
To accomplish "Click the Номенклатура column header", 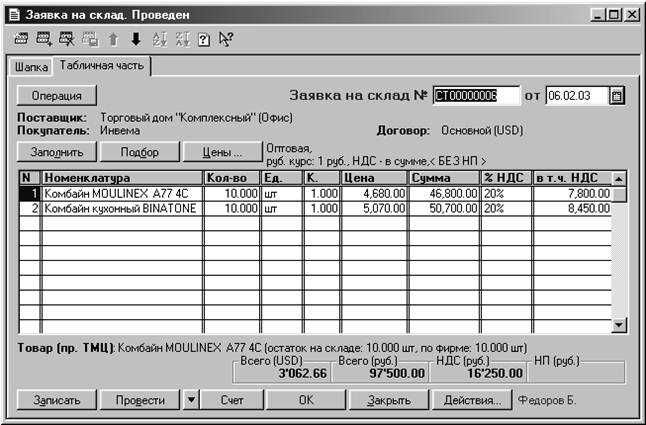I will coord(122,178).
